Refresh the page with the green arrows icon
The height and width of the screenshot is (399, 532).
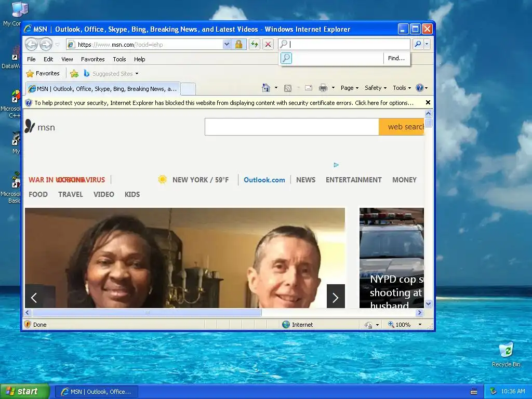coord(255,44)
